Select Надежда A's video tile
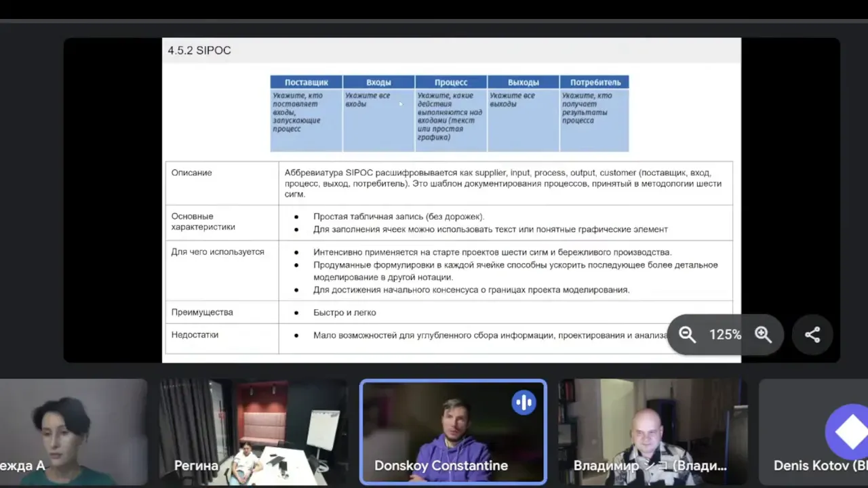Image resolution: width=868 pixels, height=488 pixels. 73,432
